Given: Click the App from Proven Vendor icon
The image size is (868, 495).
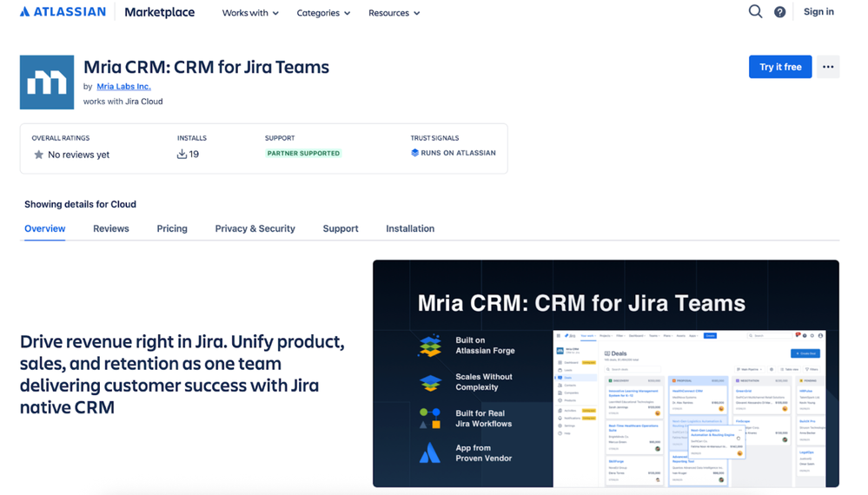Looking at the screenshot, I should click(429, 453).
